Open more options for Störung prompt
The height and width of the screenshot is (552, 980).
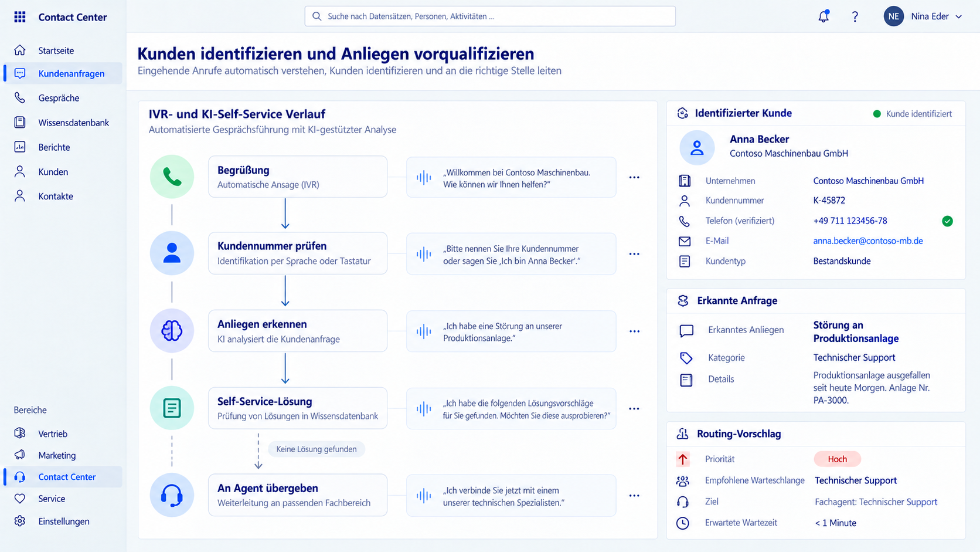pos(634,331)
